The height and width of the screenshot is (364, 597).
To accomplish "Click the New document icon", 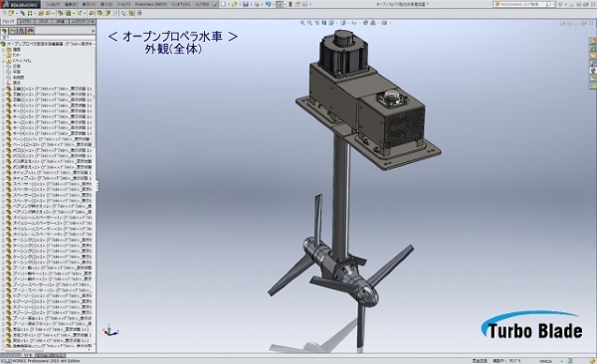I will pos(224,4).
